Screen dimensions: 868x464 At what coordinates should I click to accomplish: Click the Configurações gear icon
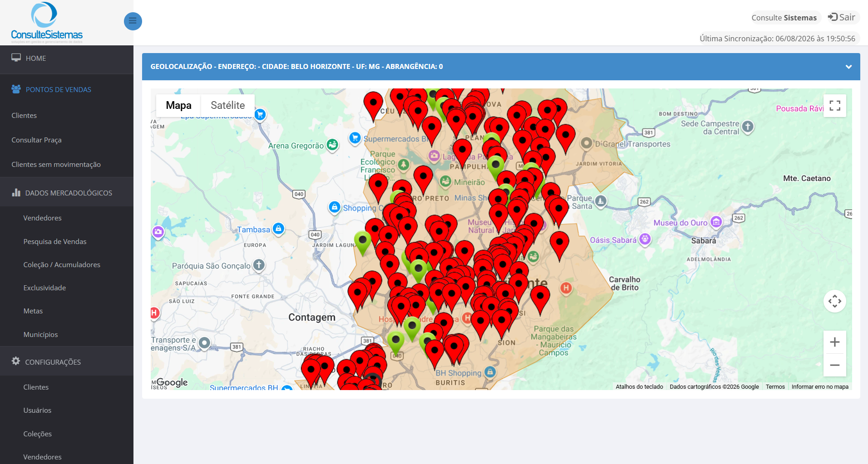pos(16,361)
